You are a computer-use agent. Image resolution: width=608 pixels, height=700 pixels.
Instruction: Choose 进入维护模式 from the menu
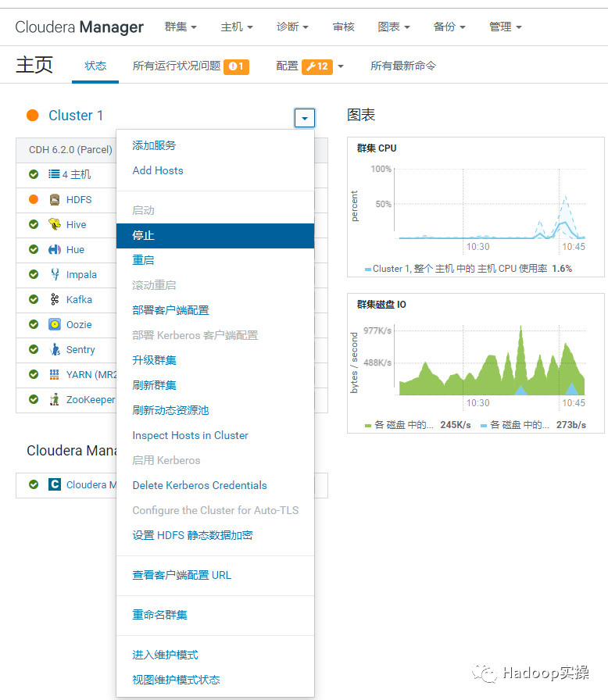pos(215,655)
